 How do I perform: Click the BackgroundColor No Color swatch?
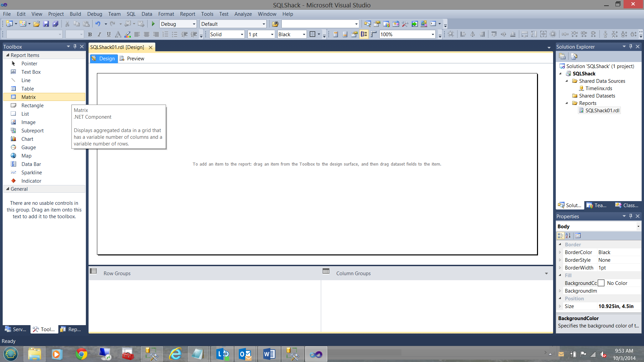pyautogui.click(x=601, y=283)
